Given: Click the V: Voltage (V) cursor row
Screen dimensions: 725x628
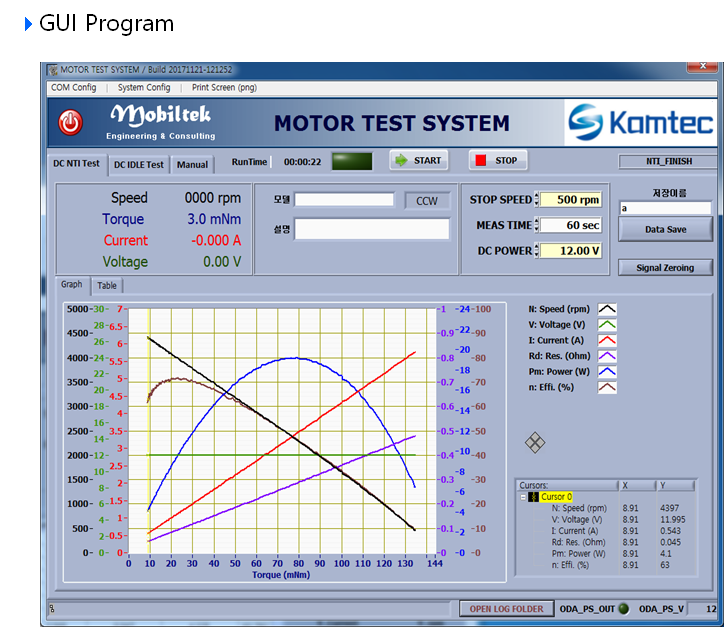Looking at the screenshot, I should click(606, 519).
